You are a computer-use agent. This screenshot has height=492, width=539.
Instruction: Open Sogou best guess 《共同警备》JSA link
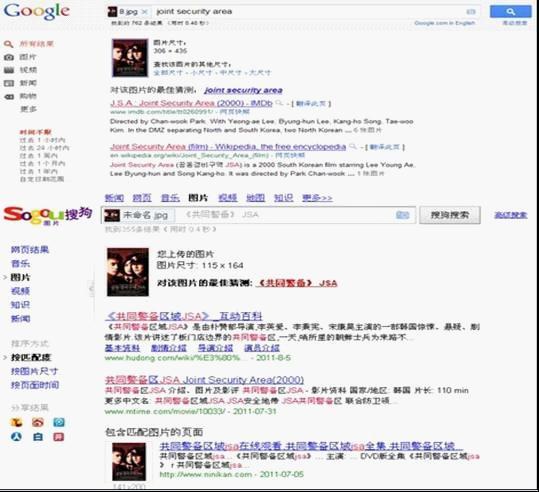tap(297, 283)
